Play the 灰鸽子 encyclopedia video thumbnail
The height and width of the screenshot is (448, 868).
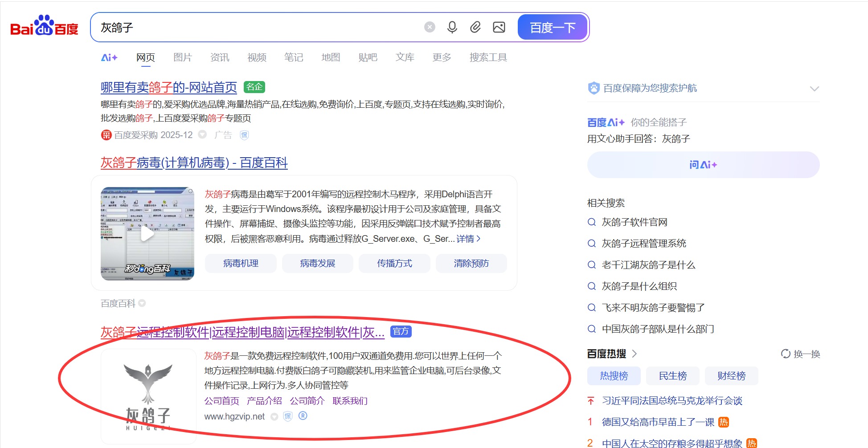tap(147, 234)
